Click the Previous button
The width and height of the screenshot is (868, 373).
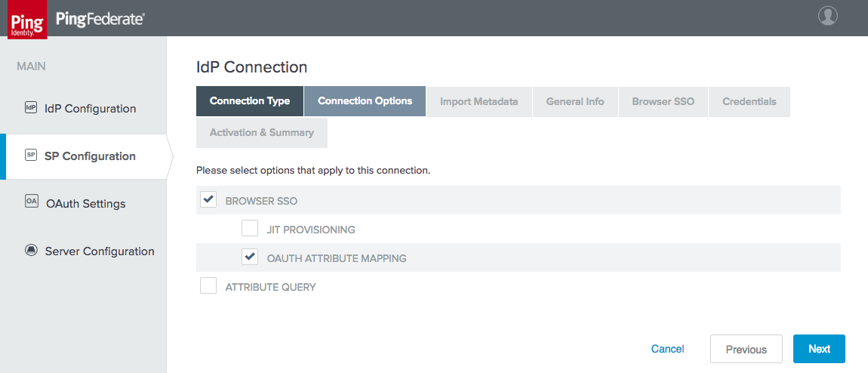746,349
